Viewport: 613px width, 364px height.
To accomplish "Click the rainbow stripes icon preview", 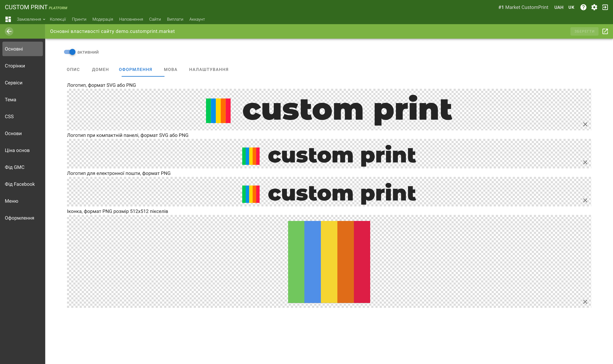I will pos(329,262).
